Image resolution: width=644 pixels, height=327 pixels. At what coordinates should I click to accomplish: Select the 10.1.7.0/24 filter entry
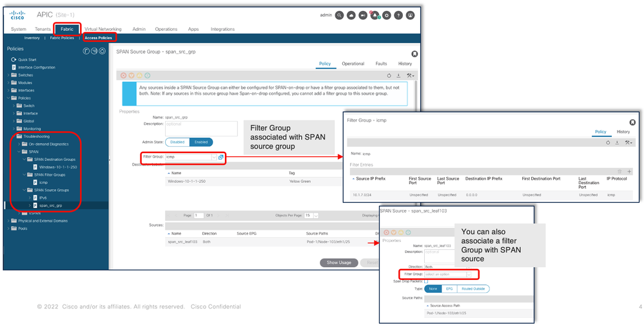coord(491,195)
